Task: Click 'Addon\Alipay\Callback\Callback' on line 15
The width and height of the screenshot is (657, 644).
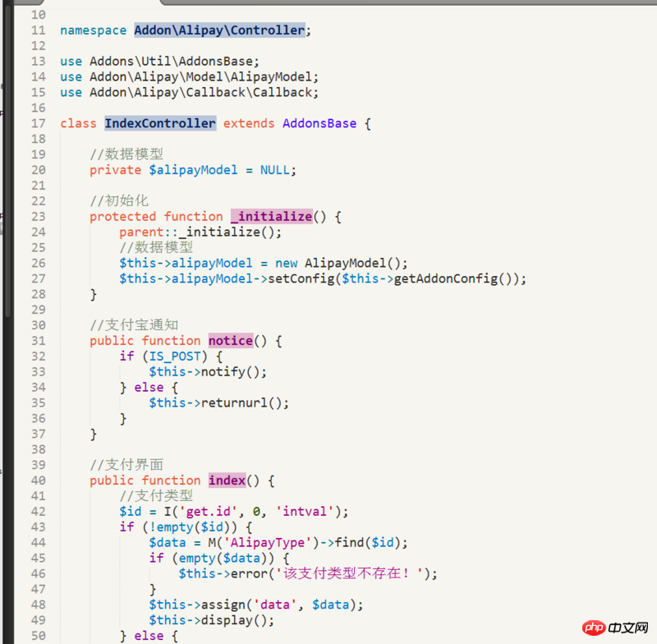Action: click(x=201, y=93)
